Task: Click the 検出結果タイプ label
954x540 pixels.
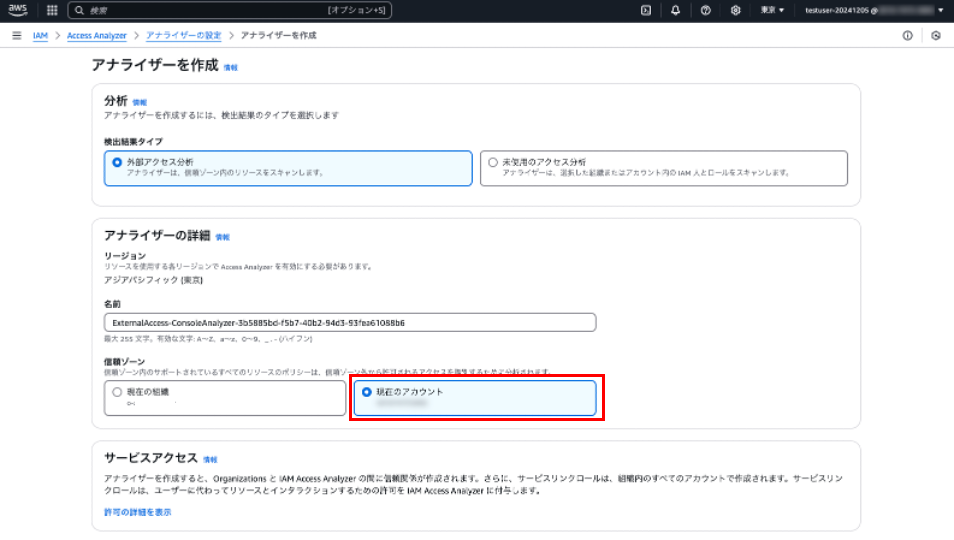Action: pyautogui.click(x=133, y=142)
